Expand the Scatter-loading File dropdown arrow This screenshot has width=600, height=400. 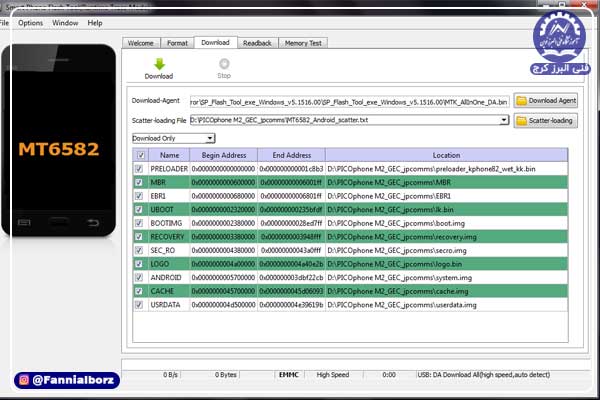(x=504, y=120)
